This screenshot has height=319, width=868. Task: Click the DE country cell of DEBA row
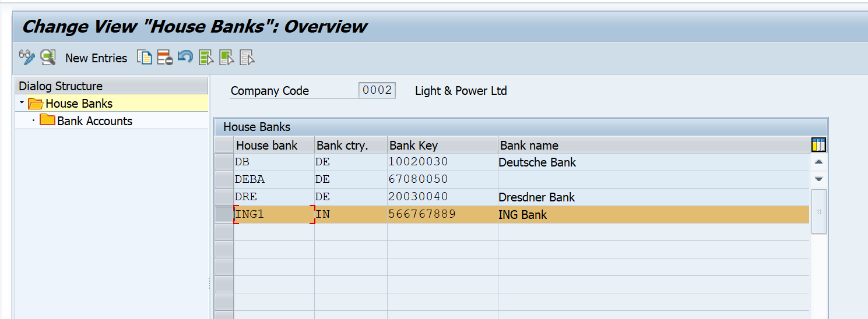tap(351, 179)
